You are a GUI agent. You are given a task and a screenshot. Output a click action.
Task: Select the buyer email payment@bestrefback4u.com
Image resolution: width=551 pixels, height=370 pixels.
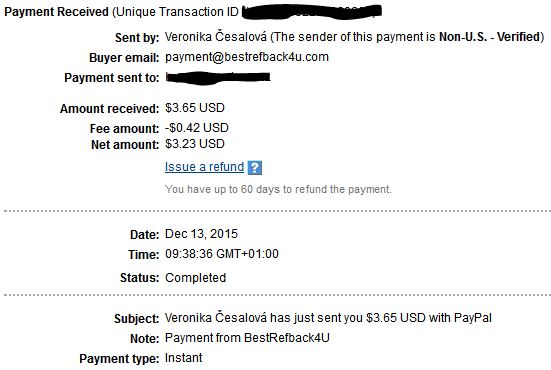click(x=247, y=57)
